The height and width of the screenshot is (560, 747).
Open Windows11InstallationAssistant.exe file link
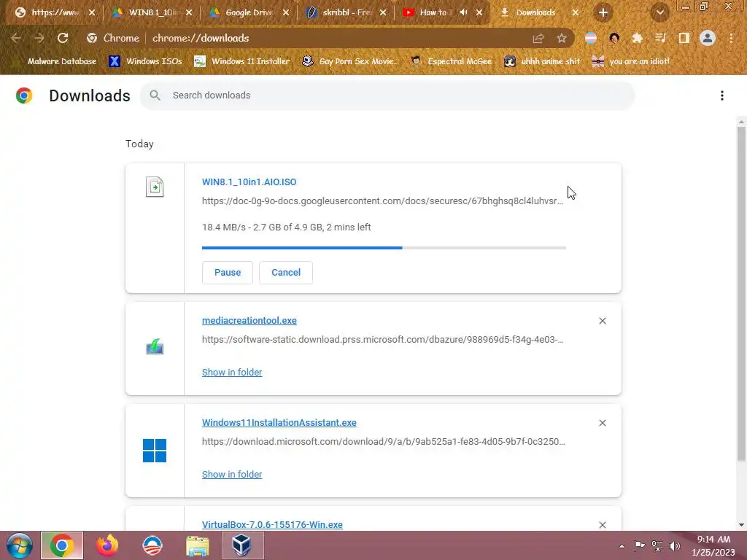tap(279, 422)
